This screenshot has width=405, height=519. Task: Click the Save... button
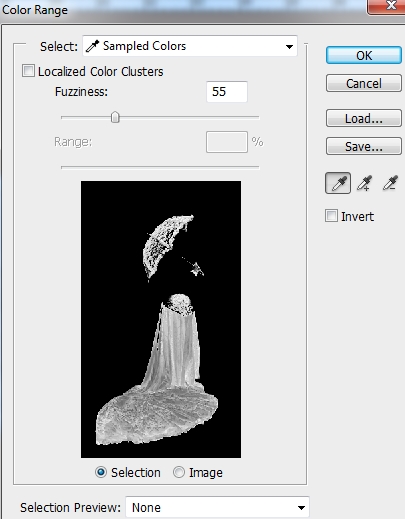[364, 146]
